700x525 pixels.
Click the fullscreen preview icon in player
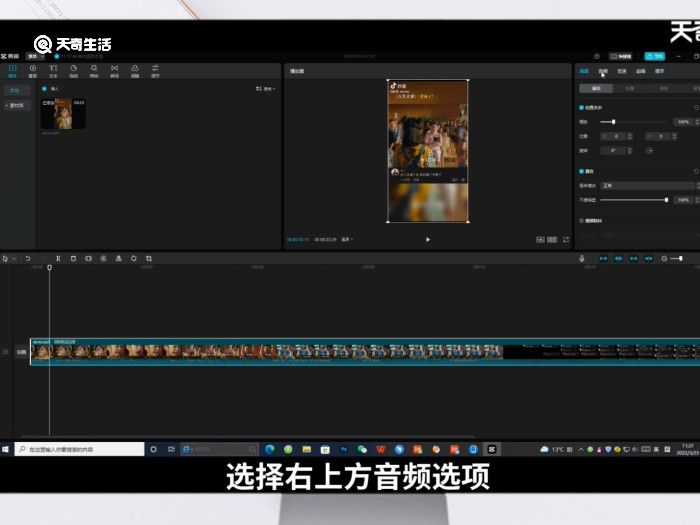click(566, 240)
